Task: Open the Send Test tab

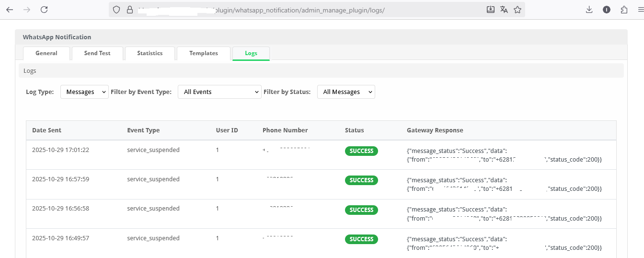Action: tap(97, 53)
